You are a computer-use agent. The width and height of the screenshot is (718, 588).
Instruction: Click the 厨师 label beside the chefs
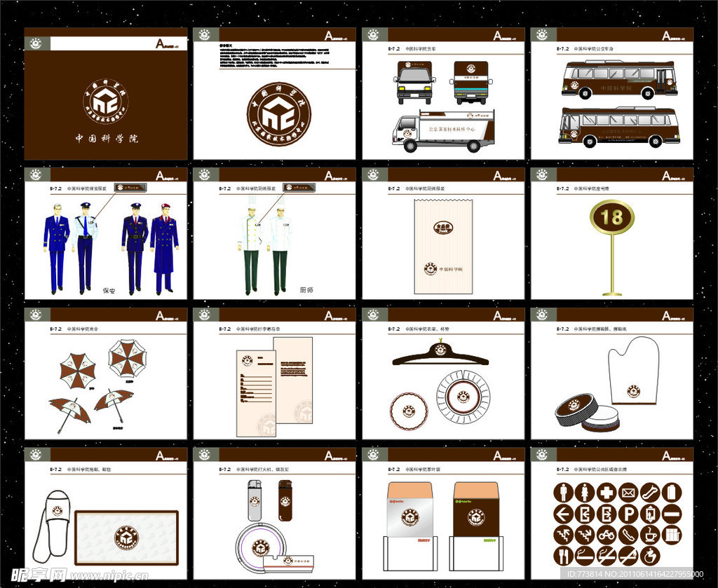[306, 289]
